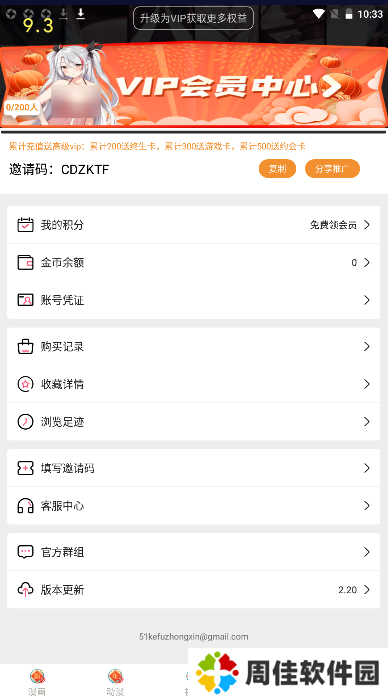Switch to the 漫画 bottom tab
The height and width of the screenshot is (698, 388).
point(37,682)
